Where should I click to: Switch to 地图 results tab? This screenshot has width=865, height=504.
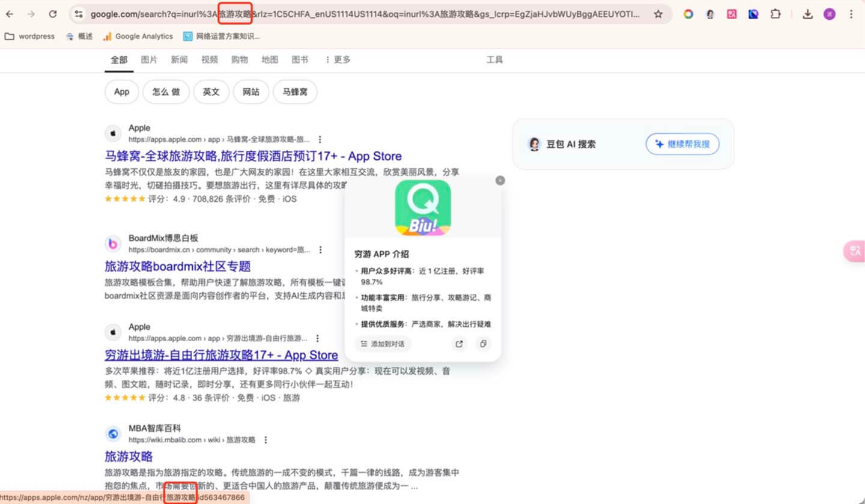point(270,59)
